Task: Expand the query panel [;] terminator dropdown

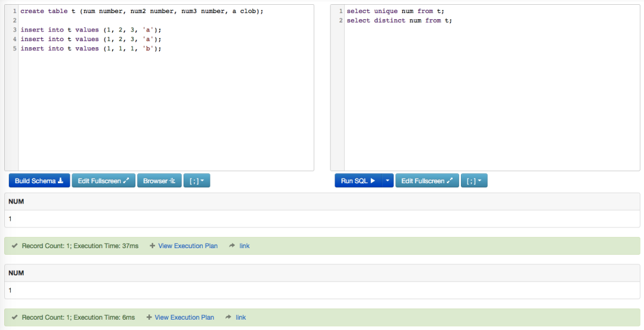Action: [474, 181]
